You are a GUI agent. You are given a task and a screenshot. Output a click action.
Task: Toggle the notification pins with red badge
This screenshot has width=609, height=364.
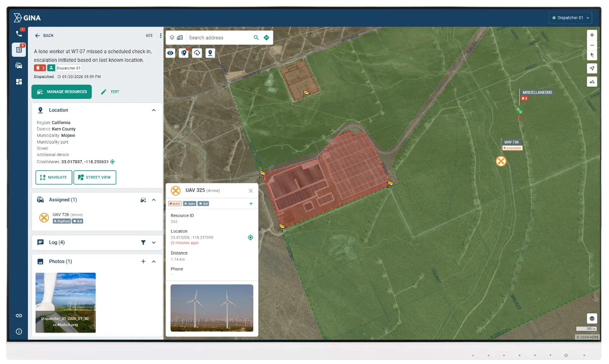[x=184, y=53]
